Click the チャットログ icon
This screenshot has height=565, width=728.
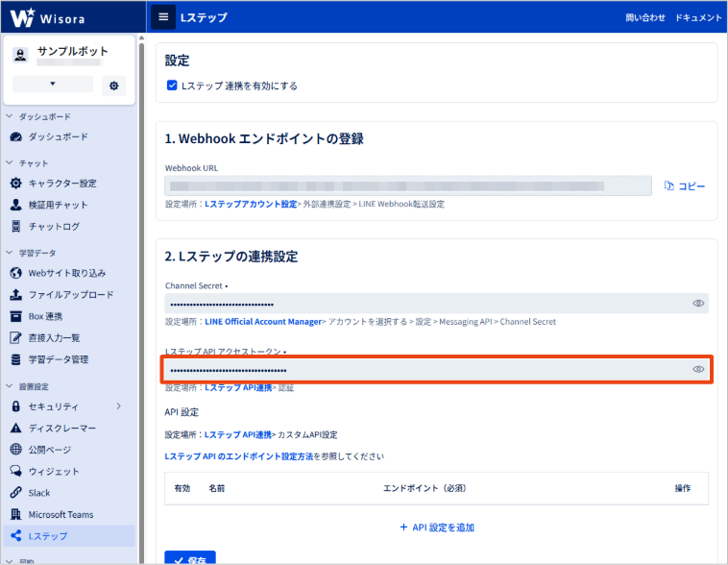(x=15, y=226)
